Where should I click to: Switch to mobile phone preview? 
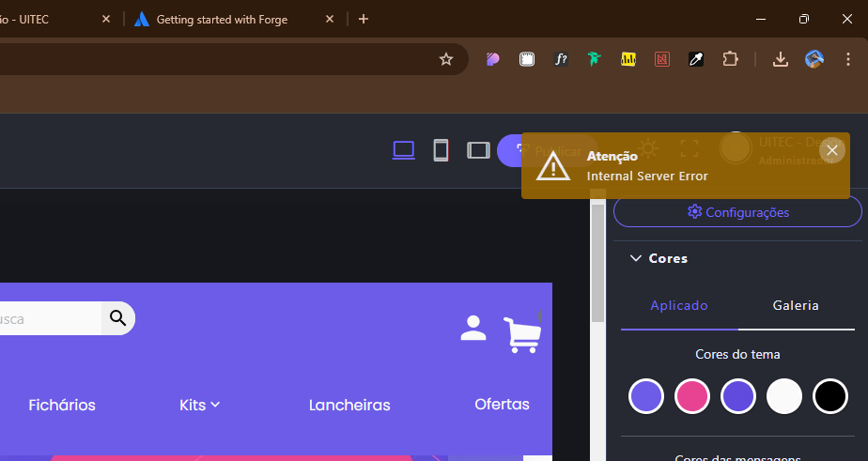coord(441,149)
